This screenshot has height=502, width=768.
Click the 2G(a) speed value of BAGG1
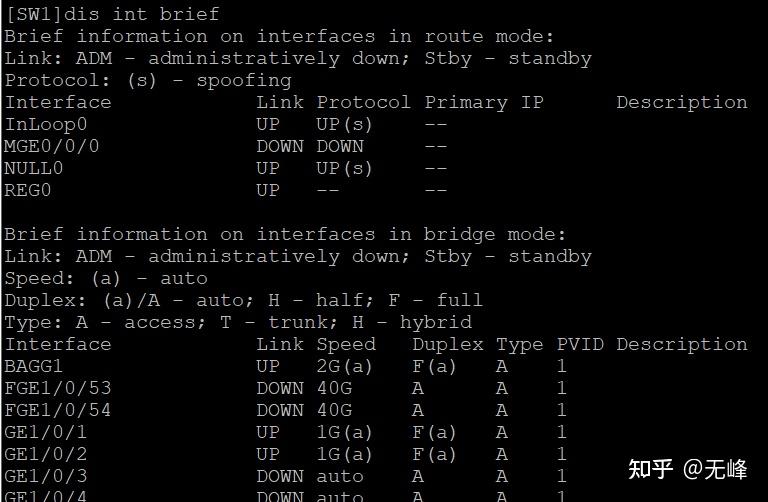click(344, 366)
